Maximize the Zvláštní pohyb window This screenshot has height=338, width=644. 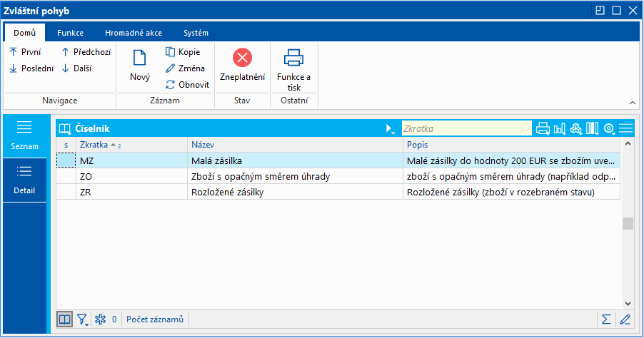(x=616, y=11)
